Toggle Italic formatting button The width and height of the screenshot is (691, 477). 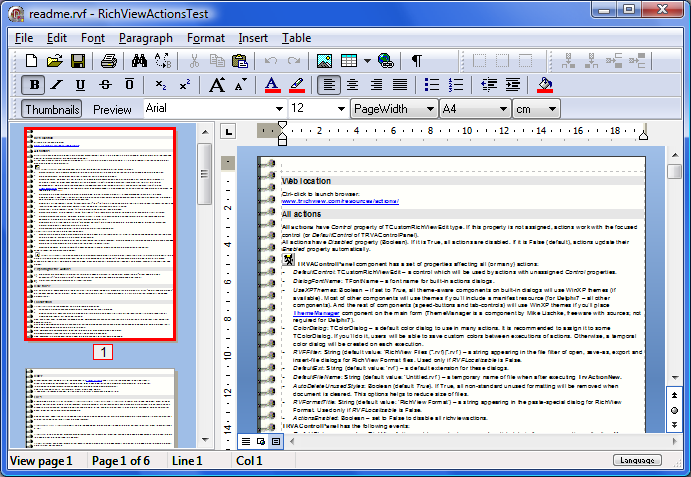pyautogui.click(x=58, y=85)
